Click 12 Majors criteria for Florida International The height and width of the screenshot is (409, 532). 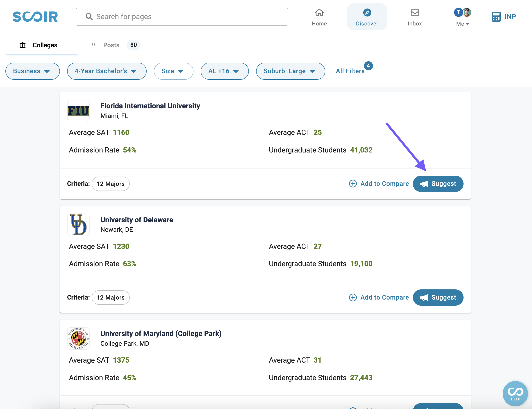111,184
